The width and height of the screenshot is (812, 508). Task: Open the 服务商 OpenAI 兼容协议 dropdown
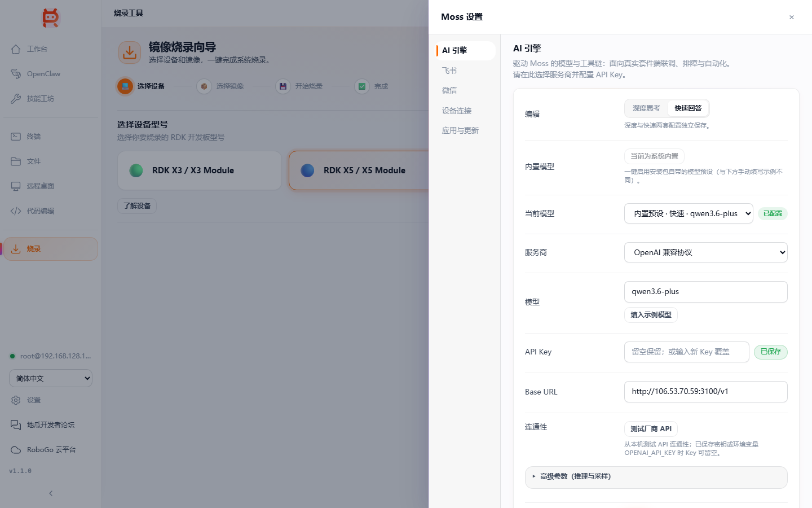pos(706,252)
